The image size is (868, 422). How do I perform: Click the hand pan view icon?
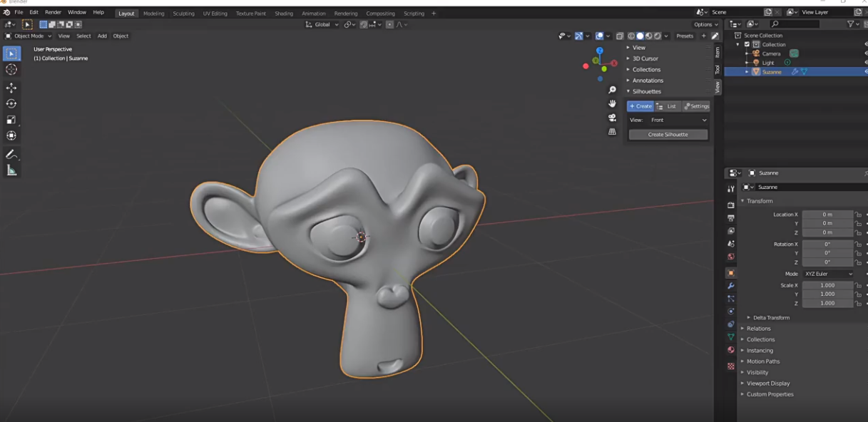tap(612, 103)
